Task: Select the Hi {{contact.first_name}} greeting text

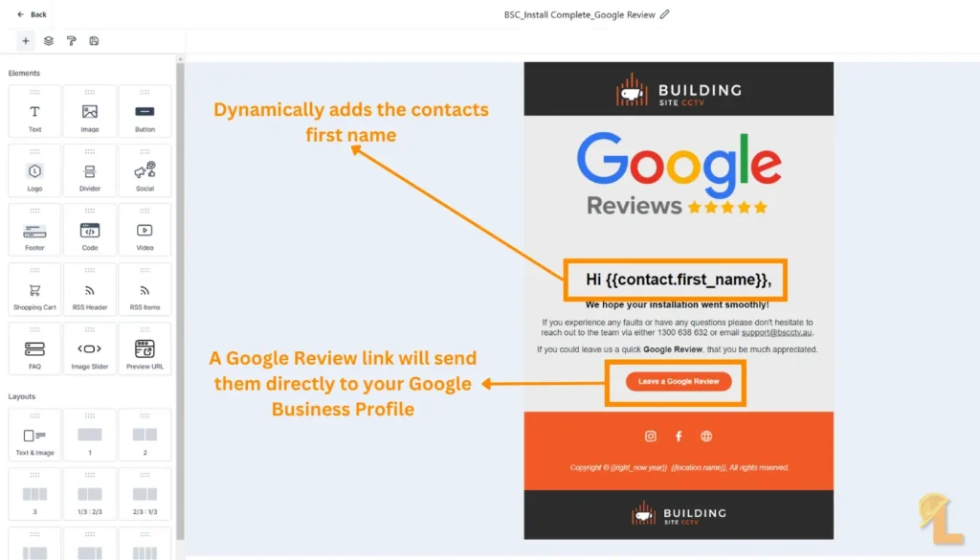Action: [x=679, y=280]
